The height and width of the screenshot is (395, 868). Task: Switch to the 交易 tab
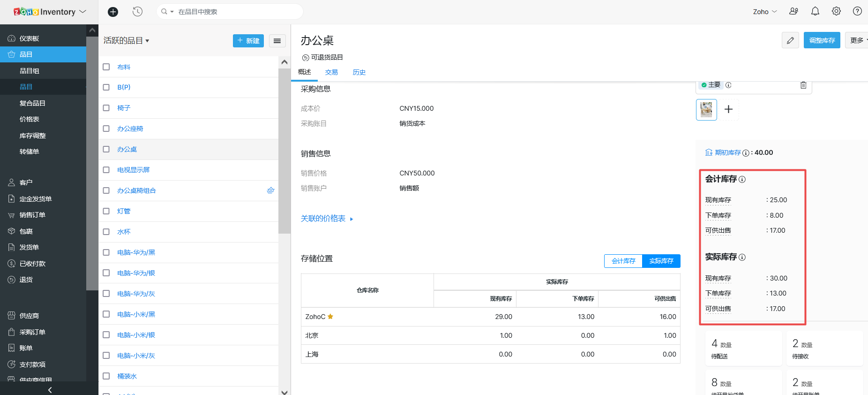(331, 72)
